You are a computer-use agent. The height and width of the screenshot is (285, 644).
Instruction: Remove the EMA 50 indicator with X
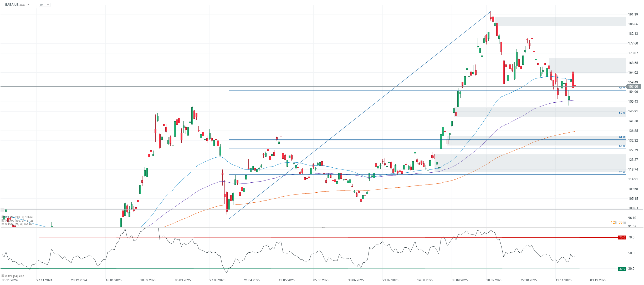[6, 224]
